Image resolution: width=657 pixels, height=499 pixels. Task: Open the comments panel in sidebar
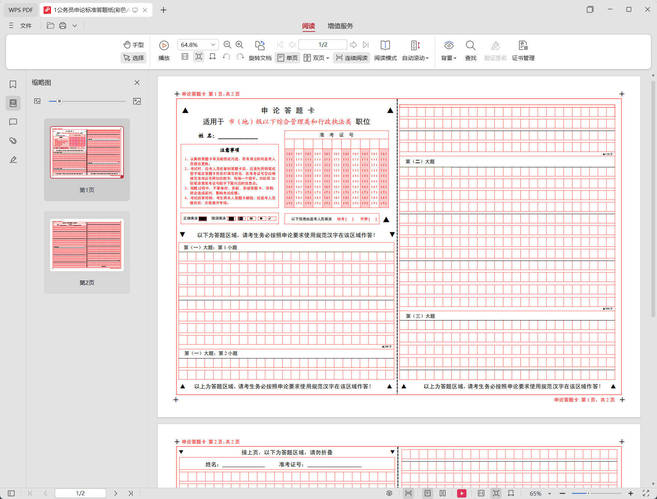pyautogui.click(x=13, y=122)
